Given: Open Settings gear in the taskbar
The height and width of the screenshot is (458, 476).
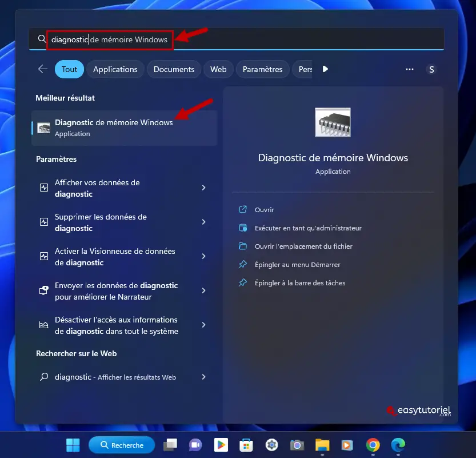Looking at the screenshot, I should pyautogui.click(x=271, y=445).
